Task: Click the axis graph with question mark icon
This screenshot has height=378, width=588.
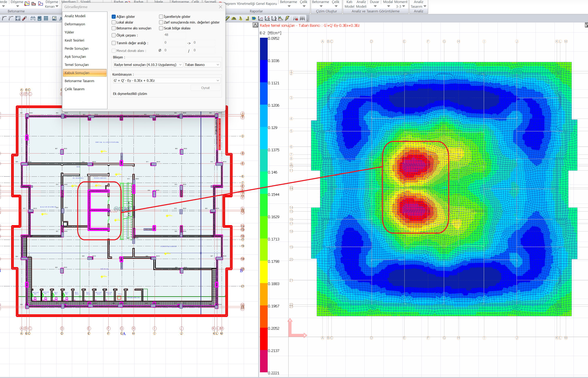Action: [x=274, y=18]
